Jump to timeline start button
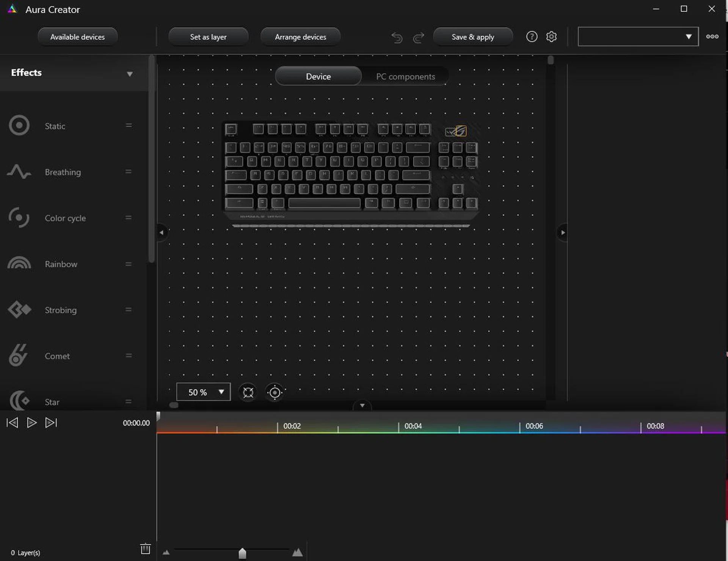The width and height of the screenshot is (728, 561). (12, 423)
